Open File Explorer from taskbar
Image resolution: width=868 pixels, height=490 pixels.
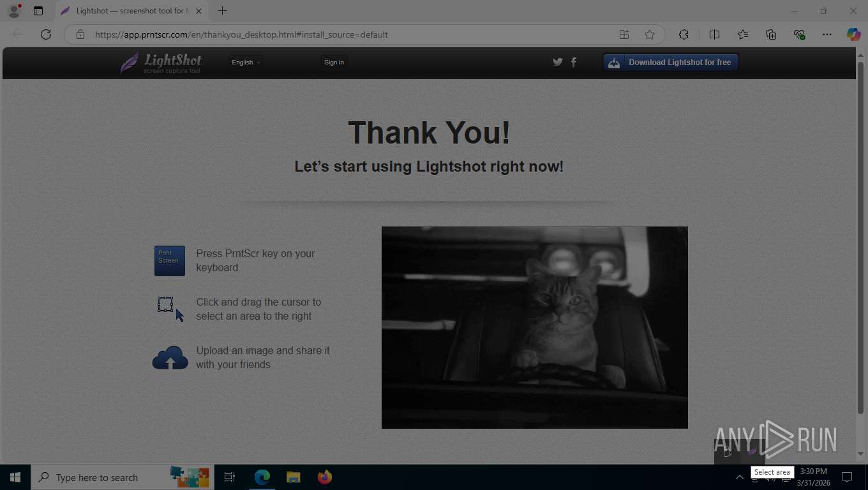click(x=293, y=477)
